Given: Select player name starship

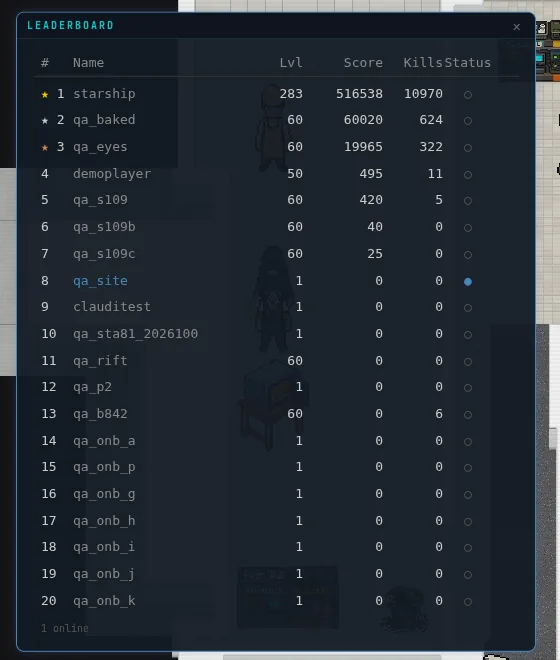Looking at the screenshot, I should click(104, 93).
